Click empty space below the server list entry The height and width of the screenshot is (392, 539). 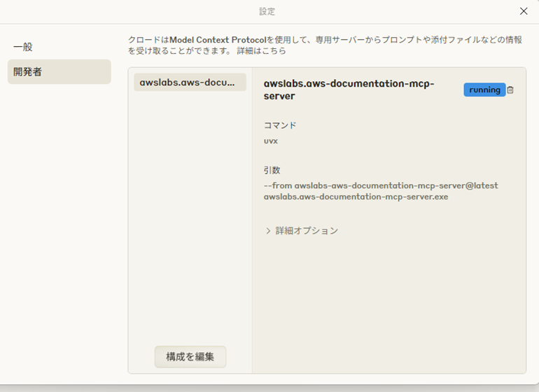coord(190,210)
